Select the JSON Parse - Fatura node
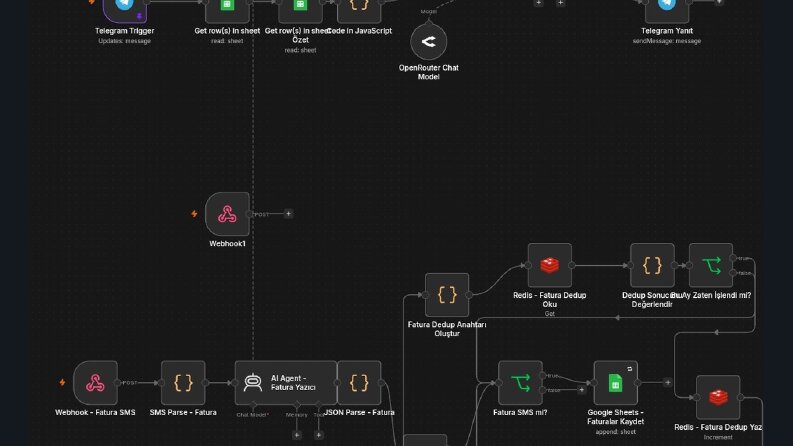 click(x=359, y=383)
